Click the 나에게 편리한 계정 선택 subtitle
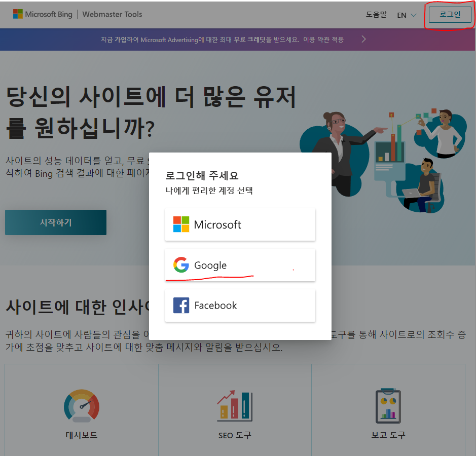476x456 pixels. pyautogui.click(x=209, y=191)
